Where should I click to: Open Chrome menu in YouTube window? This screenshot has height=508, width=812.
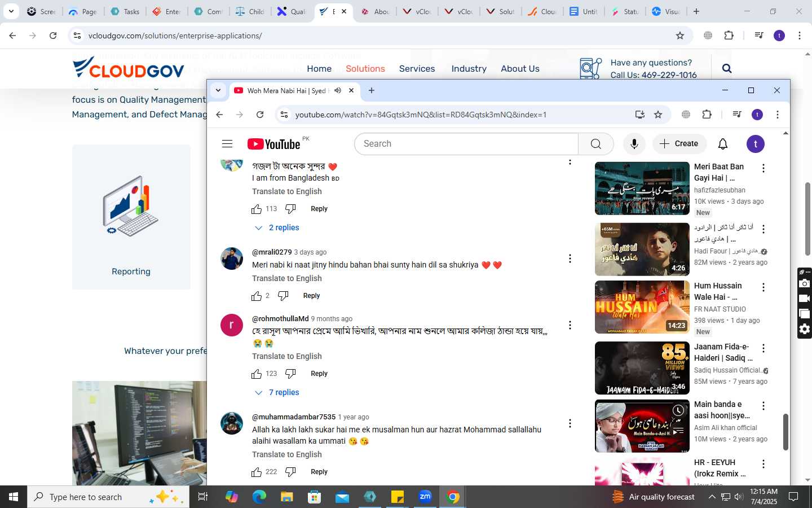[778, 115]
